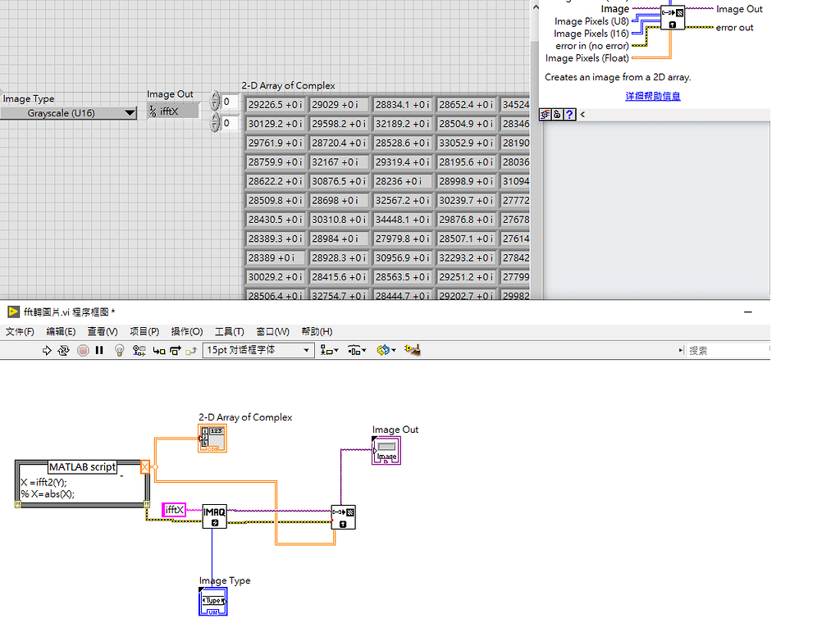840x632 pixels.
Task: Click the error out terminal of MATLAB script
Action: click(x=147, y=504)
